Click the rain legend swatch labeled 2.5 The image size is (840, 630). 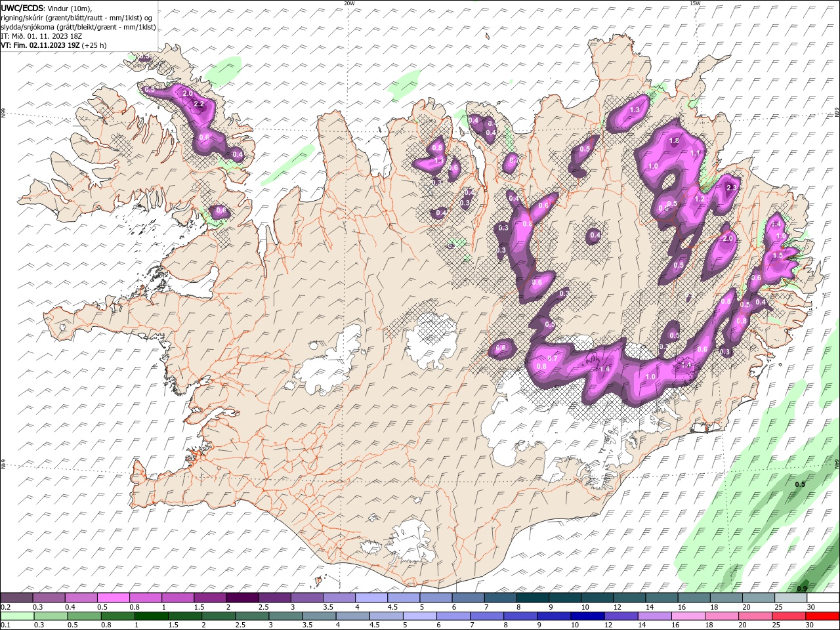[x=251, y=616]
